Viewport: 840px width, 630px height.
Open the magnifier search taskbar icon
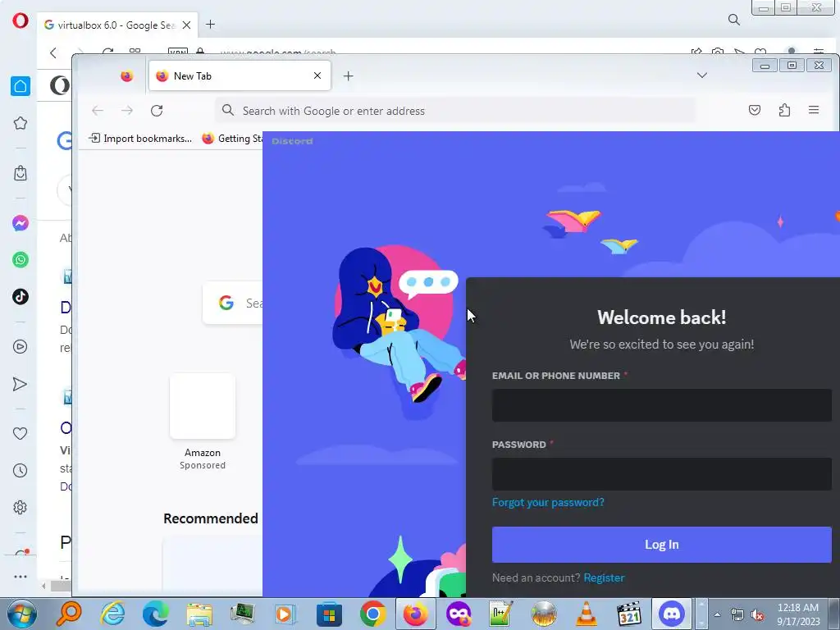(x=69, y=614)
